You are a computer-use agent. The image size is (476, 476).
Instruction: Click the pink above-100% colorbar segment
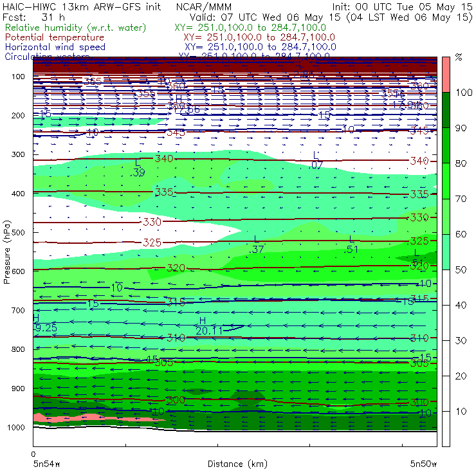(446, 75)
